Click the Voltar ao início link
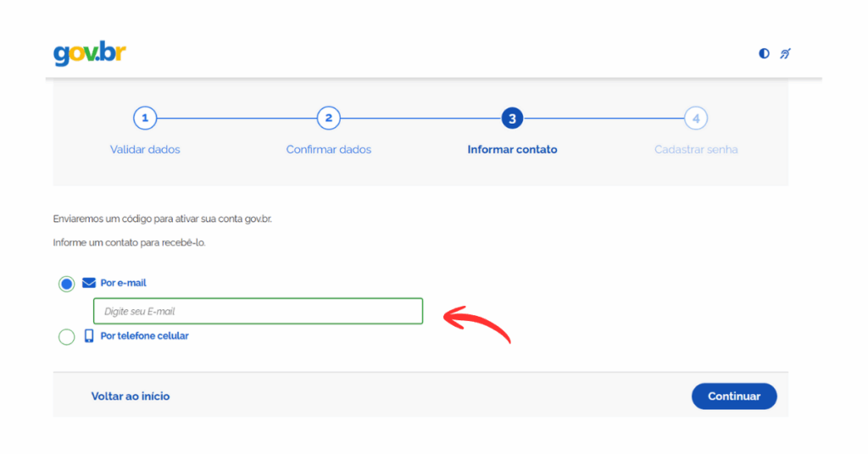Viewport: 868px width, 454px height. 131,396
